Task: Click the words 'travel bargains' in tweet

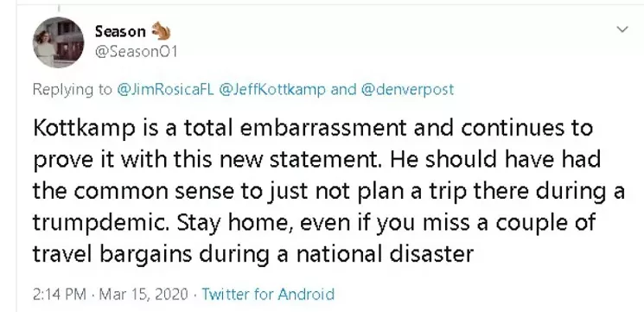Action: 112,255
